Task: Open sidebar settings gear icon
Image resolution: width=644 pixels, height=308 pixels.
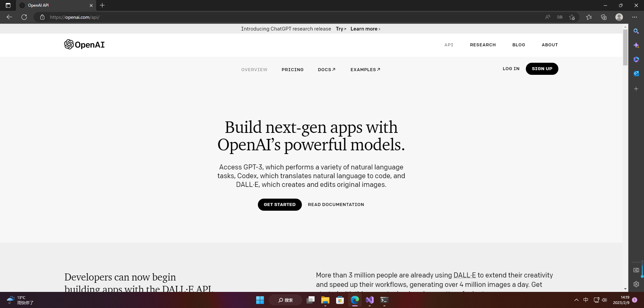Action: click(636, 284)
